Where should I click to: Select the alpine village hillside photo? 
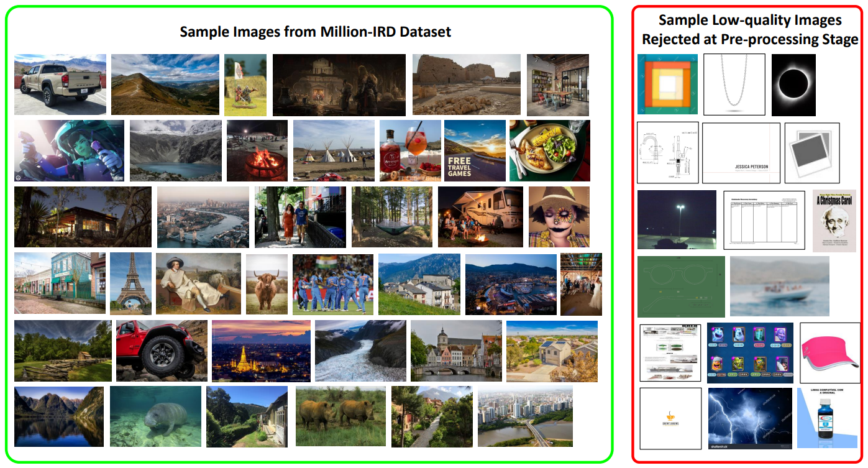[419, 284]
